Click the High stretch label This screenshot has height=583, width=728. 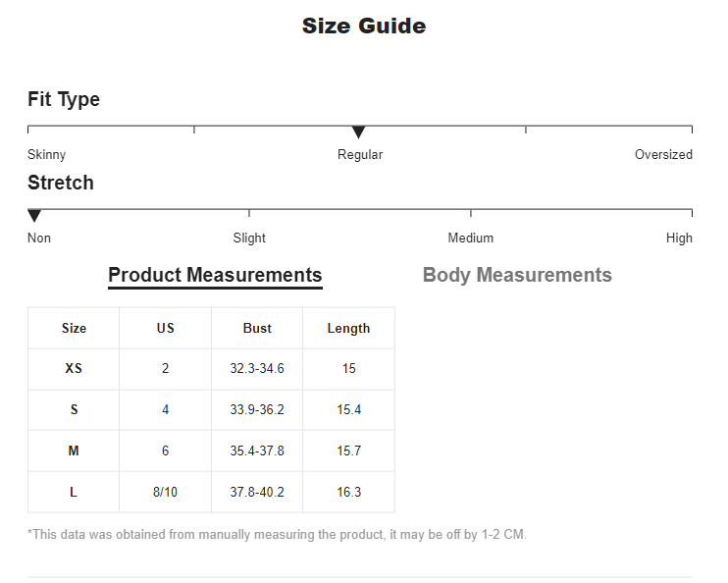(x=679, y=238)
